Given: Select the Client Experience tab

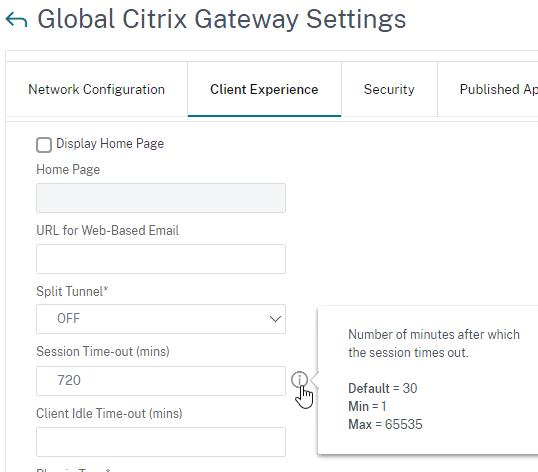Looking at the screenshot, I should [264, 89].
